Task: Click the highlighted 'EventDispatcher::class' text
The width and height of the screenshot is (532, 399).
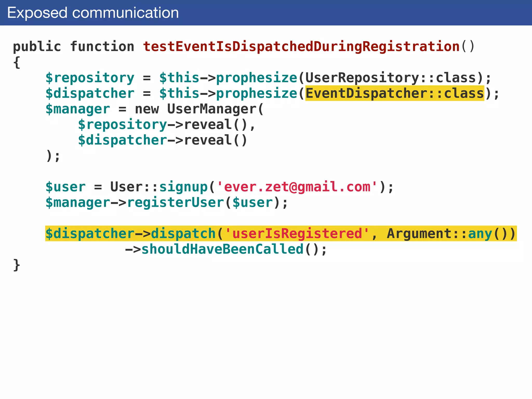Action: pos(395,93)
